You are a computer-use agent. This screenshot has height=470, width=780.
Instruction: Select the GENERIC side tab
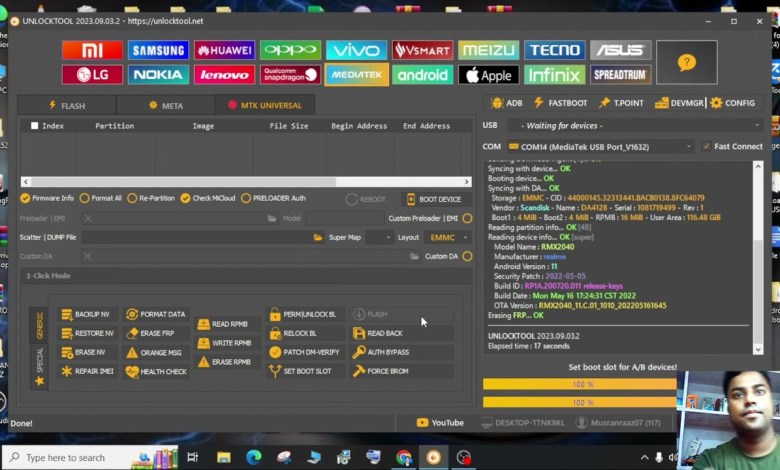point(40,325)
